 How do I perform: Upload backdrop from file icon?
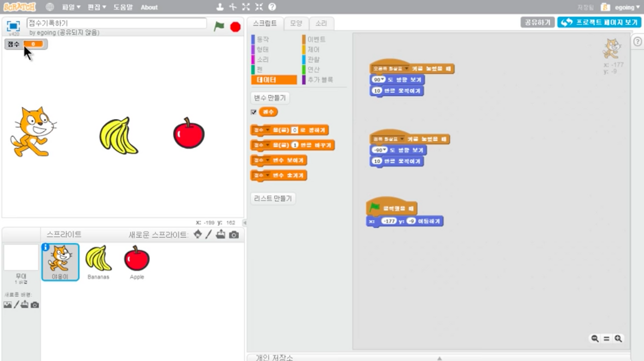pyautogui.click(x=25, y=305)
